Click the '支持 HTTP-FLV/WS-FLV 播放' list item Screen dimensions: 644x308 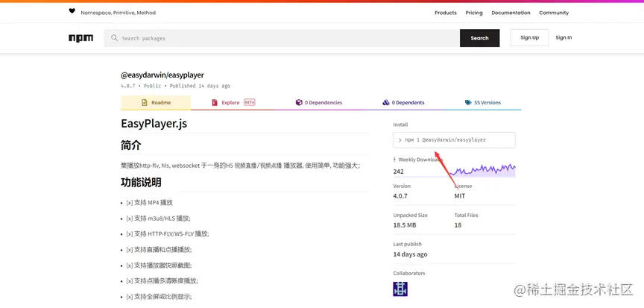pos(168,234)
